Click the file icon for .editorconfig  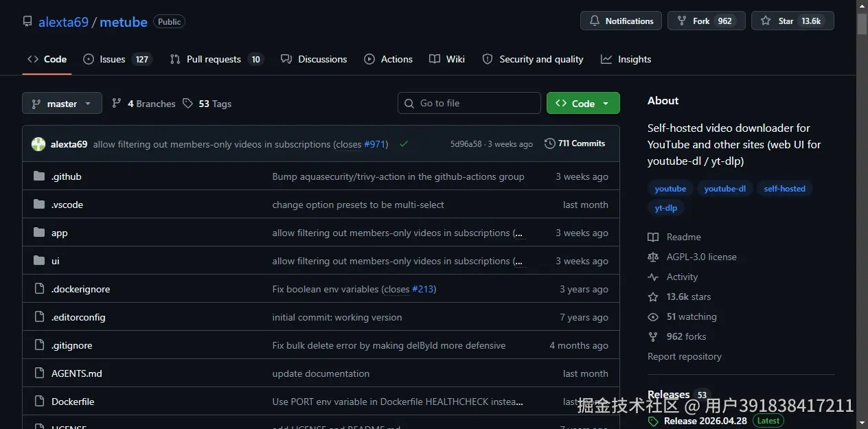pyautogui.click(x=39, y=317)
